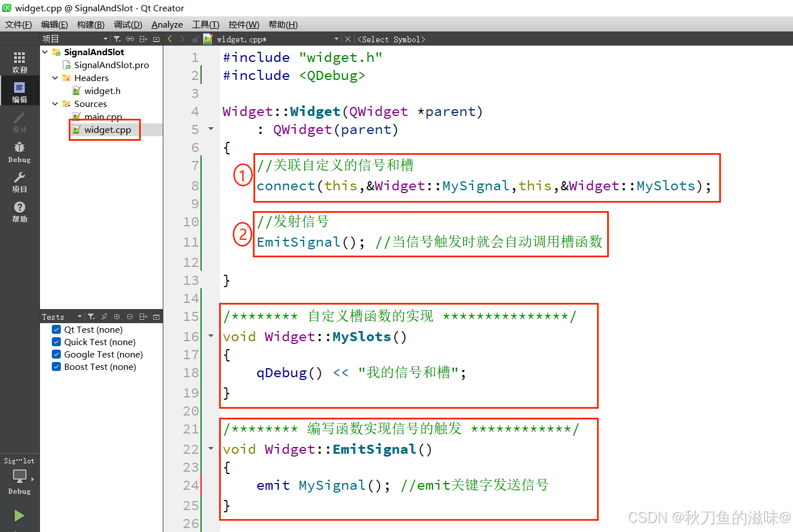Expand all tests with plus icon
The image size is (793, 532).
[x=117, y=317]
